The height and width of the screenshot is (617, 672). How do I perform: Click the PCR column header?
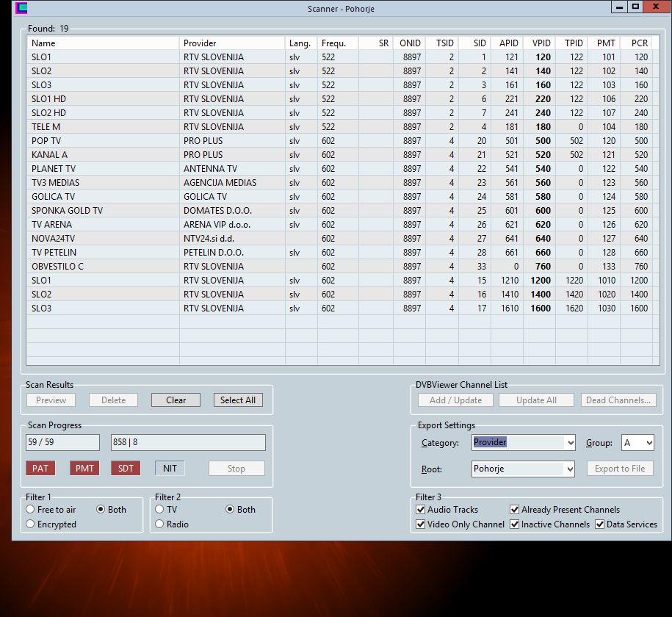(x=636, y=43)
